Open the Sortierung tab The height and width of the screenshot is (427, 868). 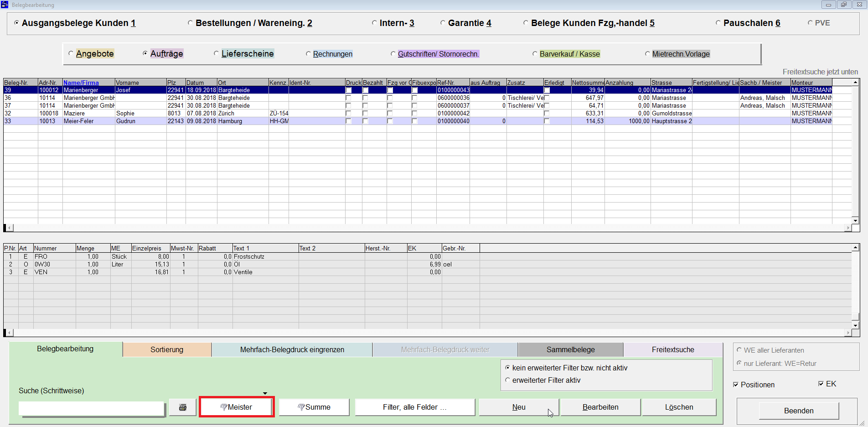pyautogui.click(x=167, y=350)
